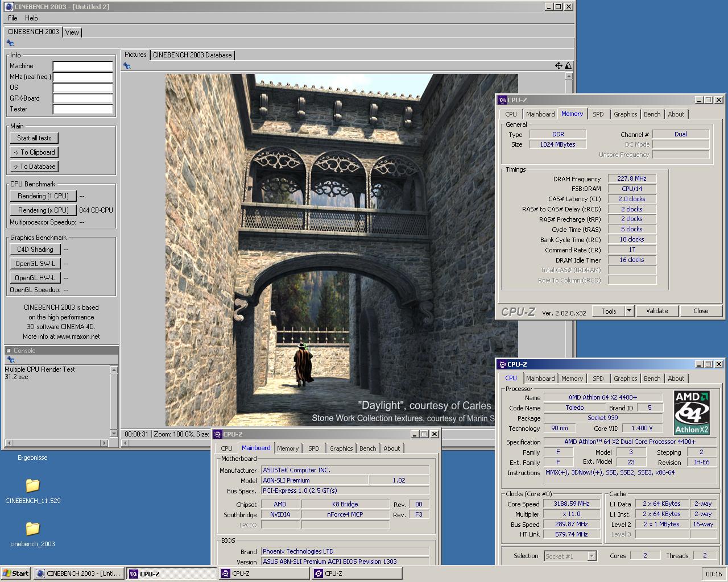Open the Help menu

31,18
